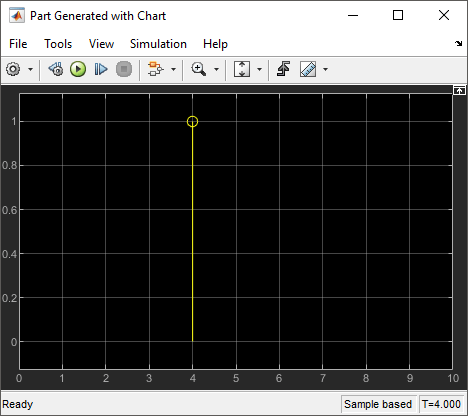Expand dropdown arrow next to gear icon
Viewport: 468px width, 416px height.
point(30,69)
